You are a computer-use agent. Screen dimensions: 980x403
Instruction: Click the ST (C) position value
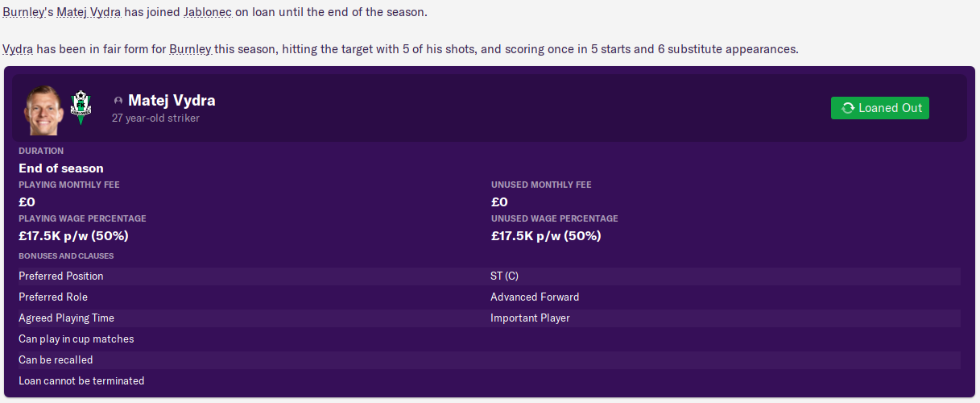pyautogui.click(x=504, y=276)
